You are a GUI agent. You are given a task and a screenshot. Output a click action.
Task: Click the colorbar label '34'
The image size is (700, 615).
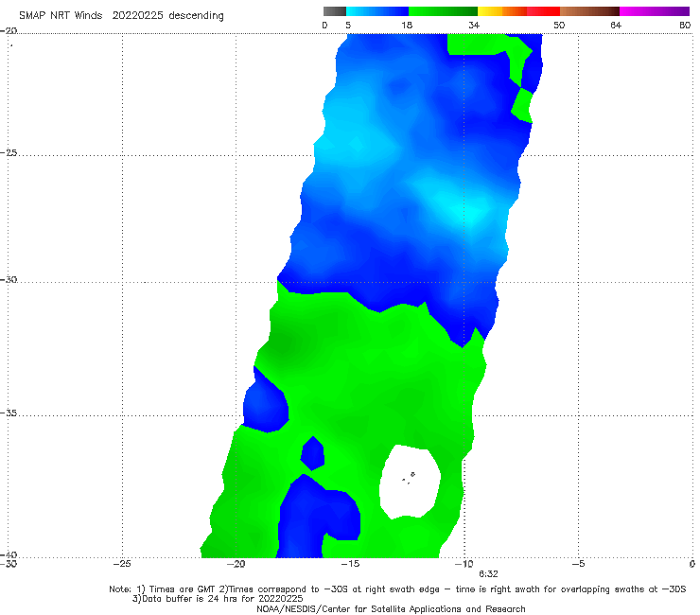point(474,26)
